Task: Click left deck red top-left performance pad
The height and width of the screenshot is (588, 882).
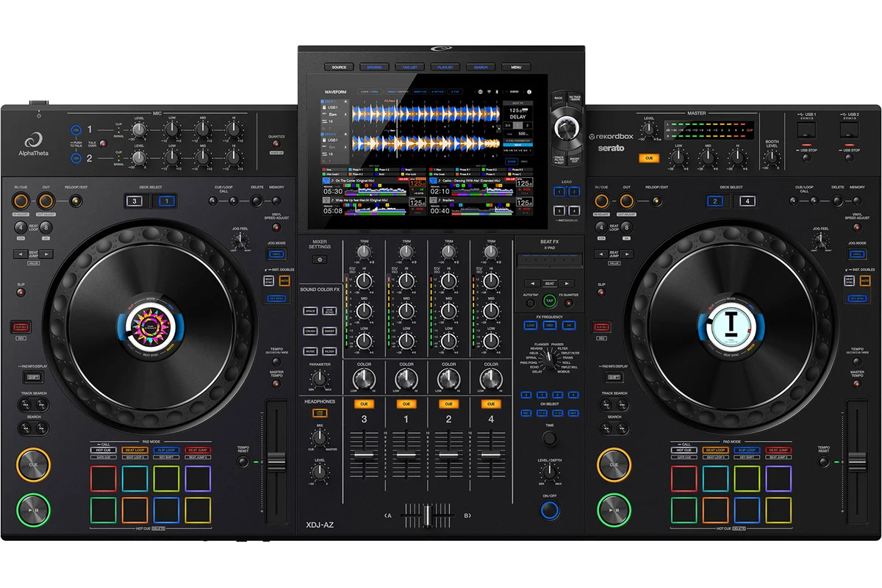Action: 104,478
